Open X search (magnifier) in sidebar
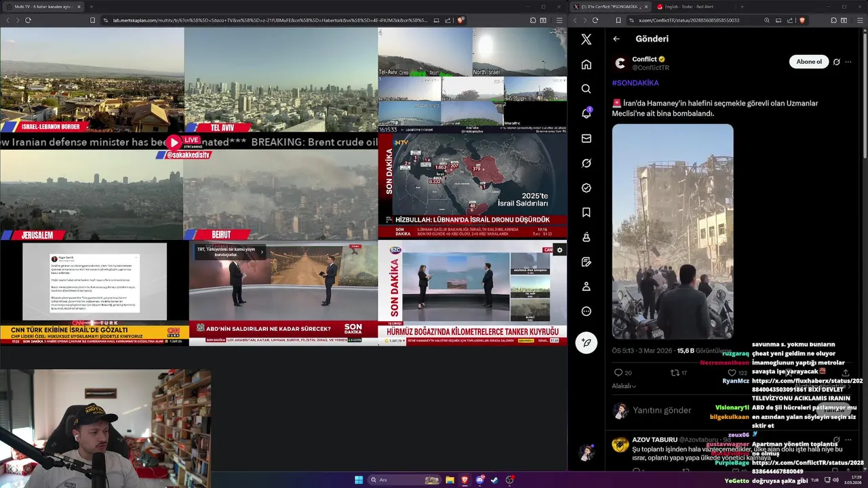This screenshot has width=868, height=488. coord(586,89)
